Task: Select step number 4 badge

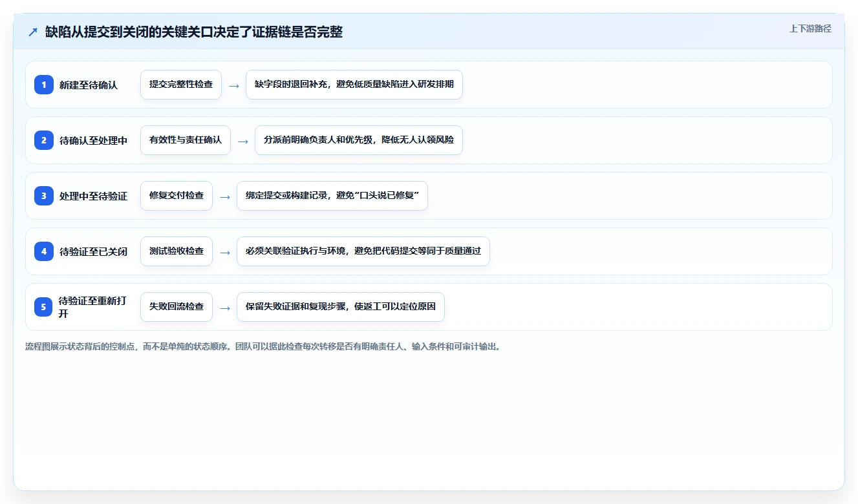Action: (x=44, y=251)
